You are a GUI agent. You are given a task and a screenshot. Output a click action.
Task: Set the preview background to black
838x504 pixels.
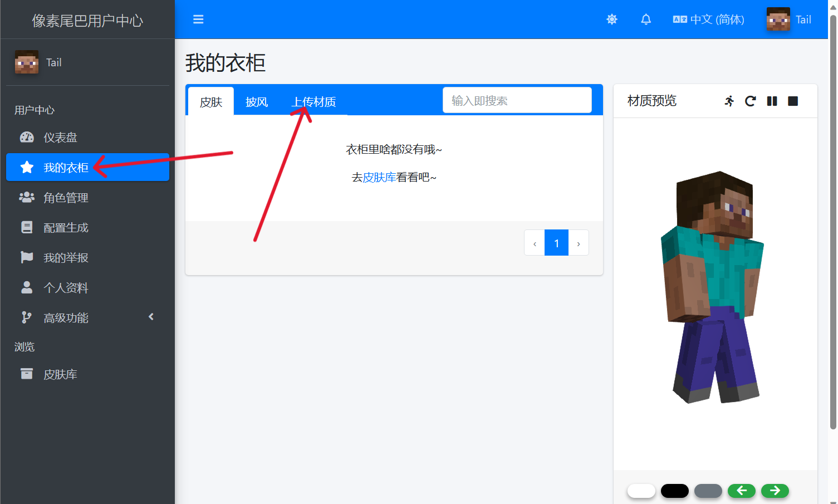pyautogui.click(x=674, y=491)
